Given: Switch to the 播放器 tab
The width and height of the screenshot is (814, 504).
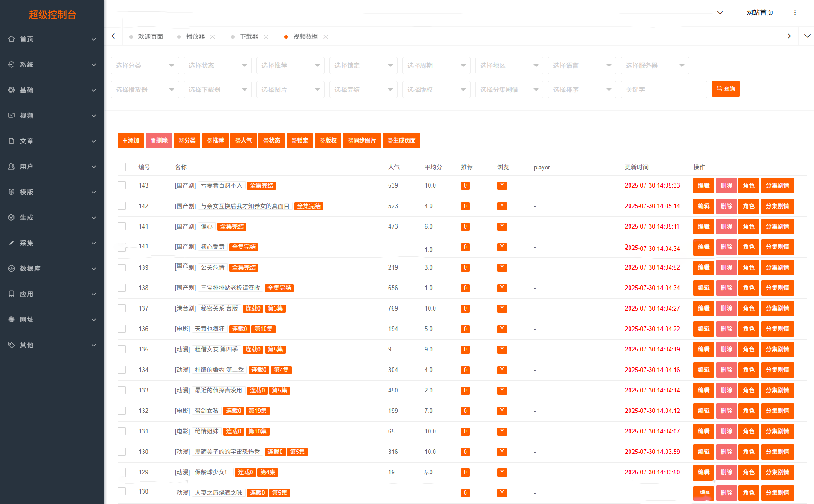Looking at the screenshot, I should pos(196,36).
